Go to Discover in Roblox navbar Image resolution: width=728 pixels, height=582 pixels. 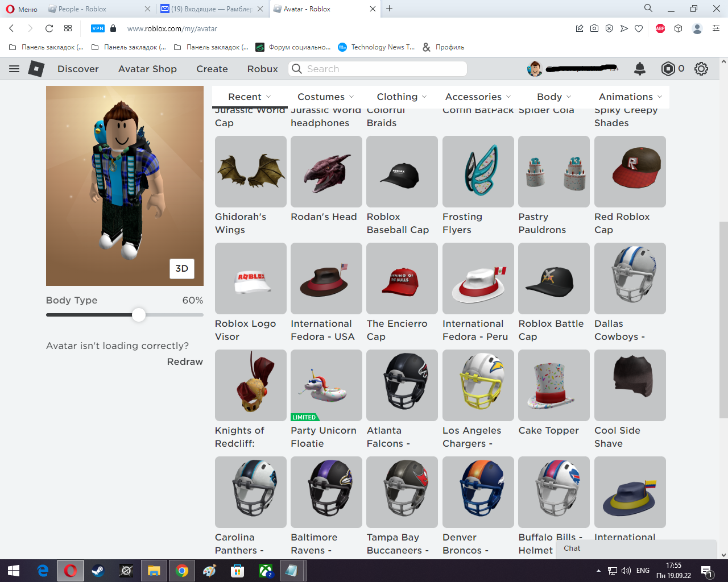pyautogui.click(x=78, y=69)
